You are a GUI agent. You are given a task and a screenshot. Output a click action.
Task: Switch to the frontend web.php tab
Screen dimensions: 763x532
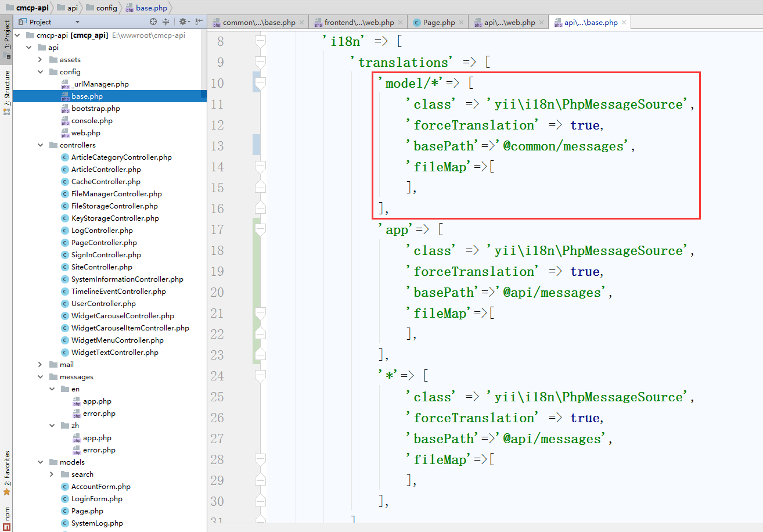pos(358,23)
